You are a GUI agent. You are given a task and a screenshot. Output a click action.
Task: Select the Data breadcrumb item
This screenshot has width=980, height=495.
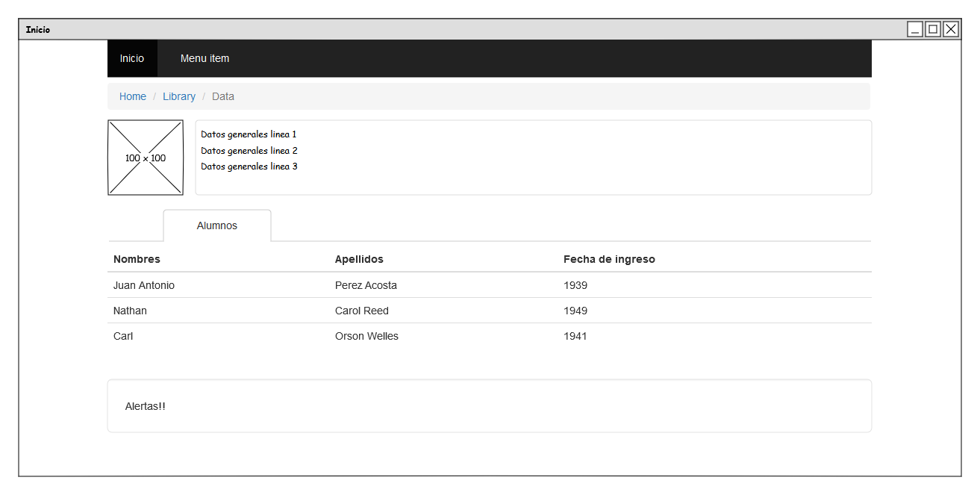click(223, 96)
